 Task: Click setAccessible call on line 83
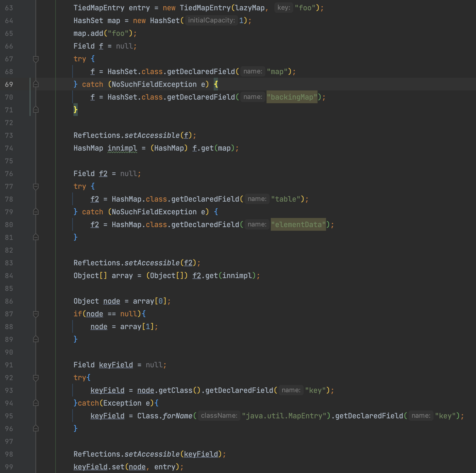[x=152, y=263]
